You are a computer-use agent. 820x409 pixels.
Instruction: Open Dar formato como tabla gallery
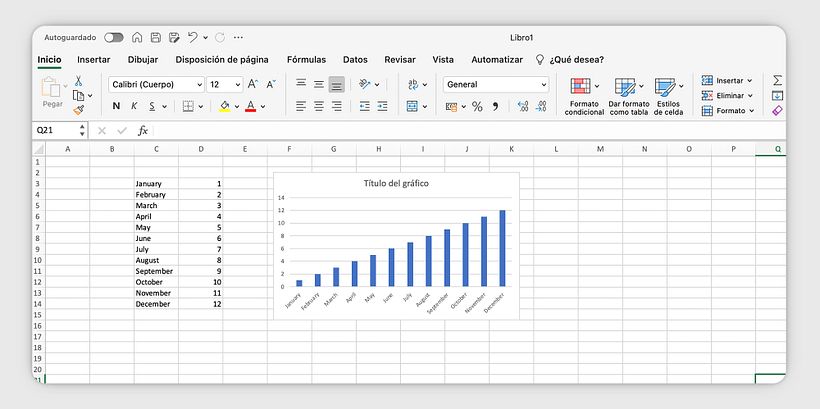click(x=629, y=96)
